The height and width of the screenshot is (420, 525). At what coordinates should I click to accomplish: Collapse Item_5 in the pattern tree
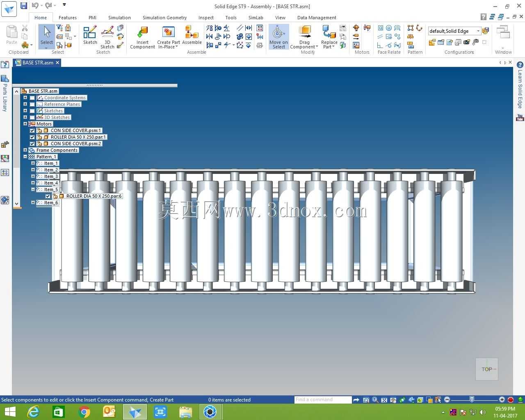click(x=33, y=189)
